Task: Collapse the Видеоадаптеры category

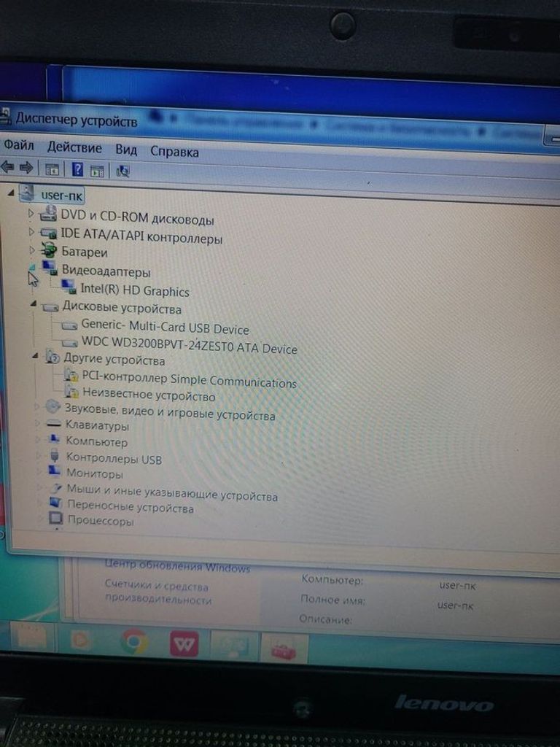Action: [x=32, y=268]
